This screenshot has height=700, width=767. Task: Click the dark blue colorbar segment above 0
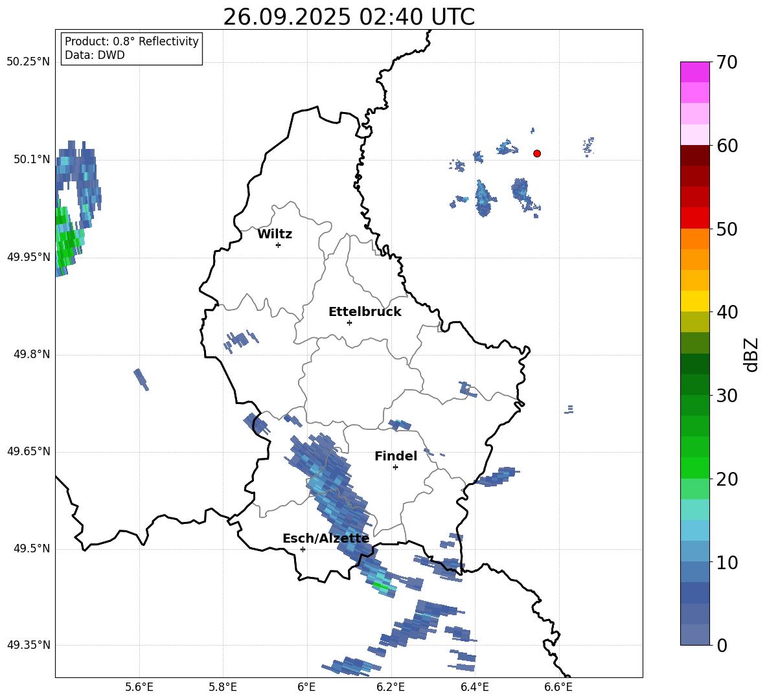(x=694, y=593)
